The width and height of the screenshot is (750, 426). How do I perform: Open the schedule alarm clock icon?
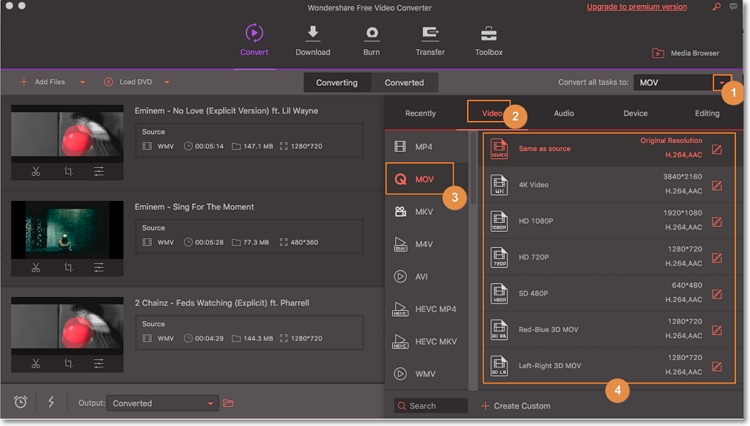[x=21, y=402]
